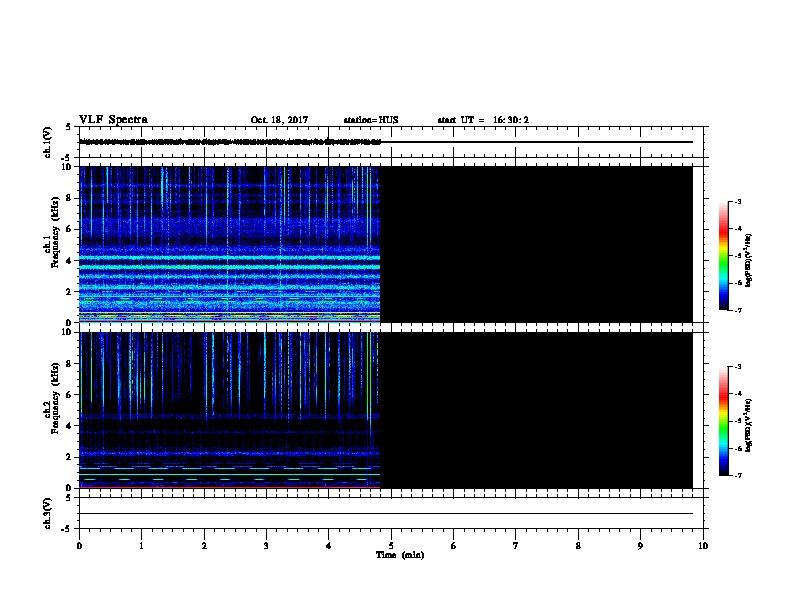Viewport: 792px width, 612px height.
Task: Click the ch.1 frequency axis "8" tick label
Action: click(69, 198)
